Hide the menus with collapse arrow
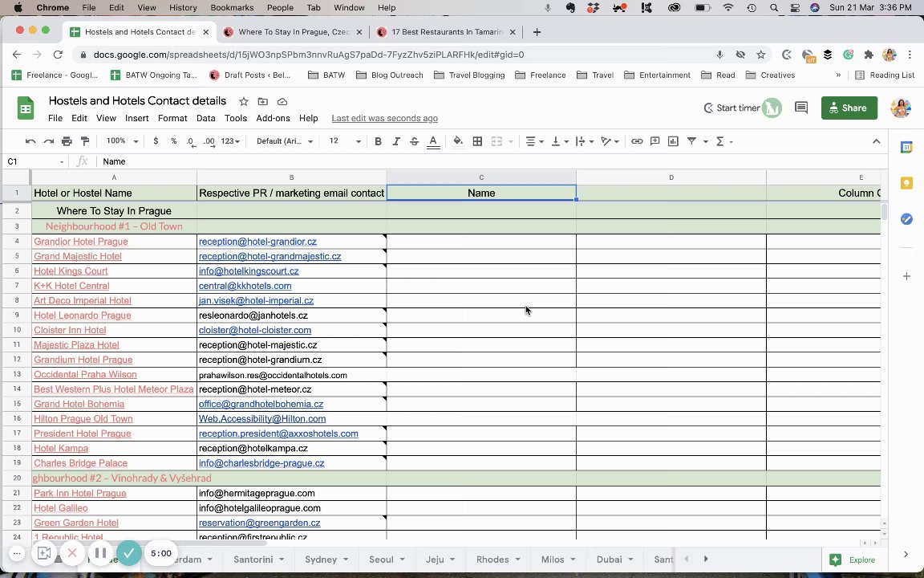 tap(876, 141)
